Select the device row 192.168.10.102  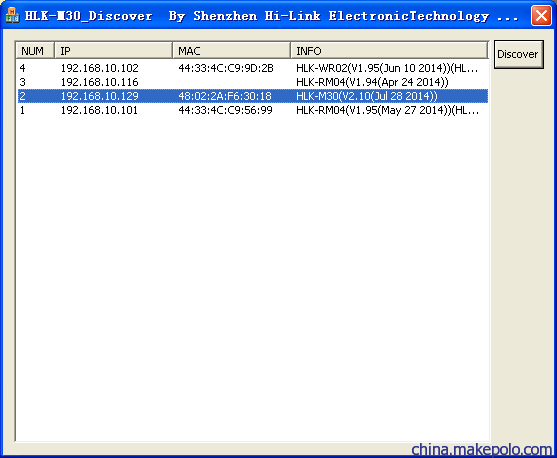click(x=253, y=68)
